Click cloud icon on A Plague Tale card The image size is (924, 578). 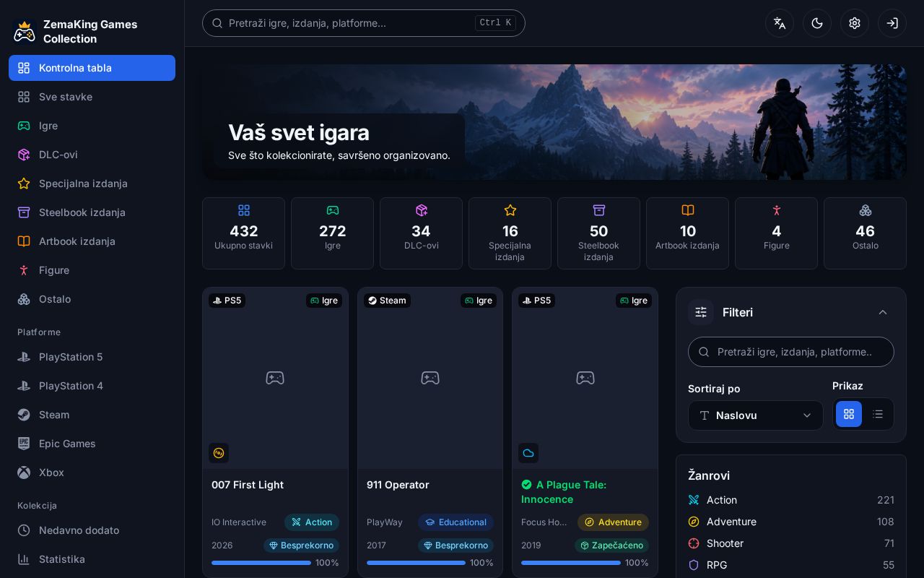528,453
